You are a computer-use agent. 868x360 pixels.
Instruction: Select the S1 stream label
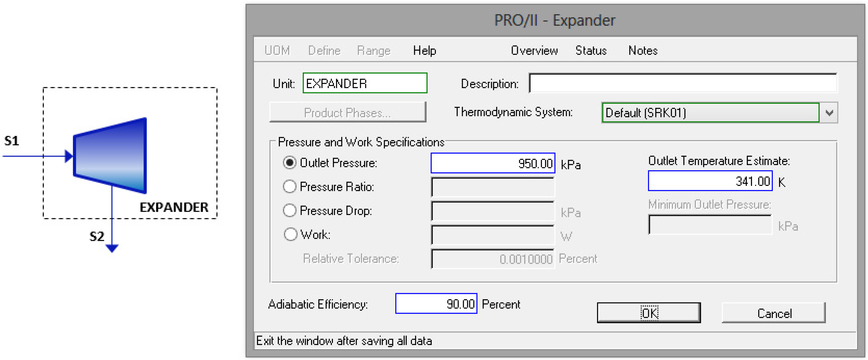(12, 140)
